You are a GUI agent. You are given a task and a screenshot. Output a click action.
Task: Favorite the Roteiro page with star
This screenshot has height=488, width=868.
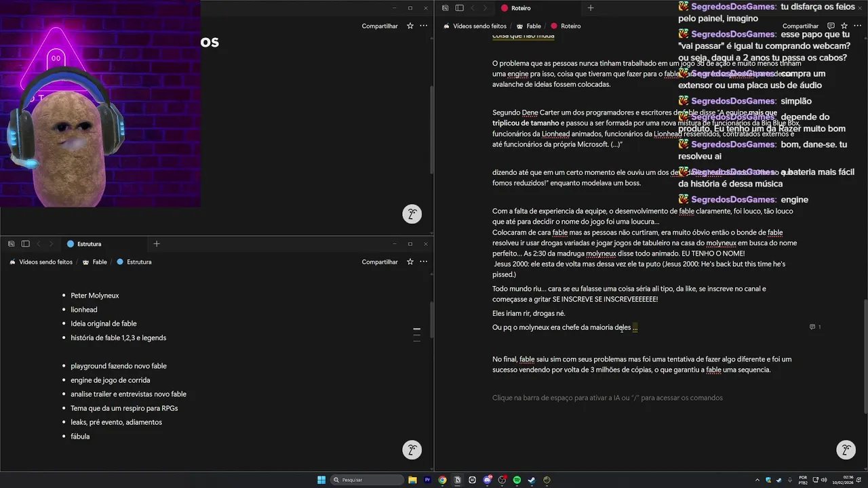(844, 26)
